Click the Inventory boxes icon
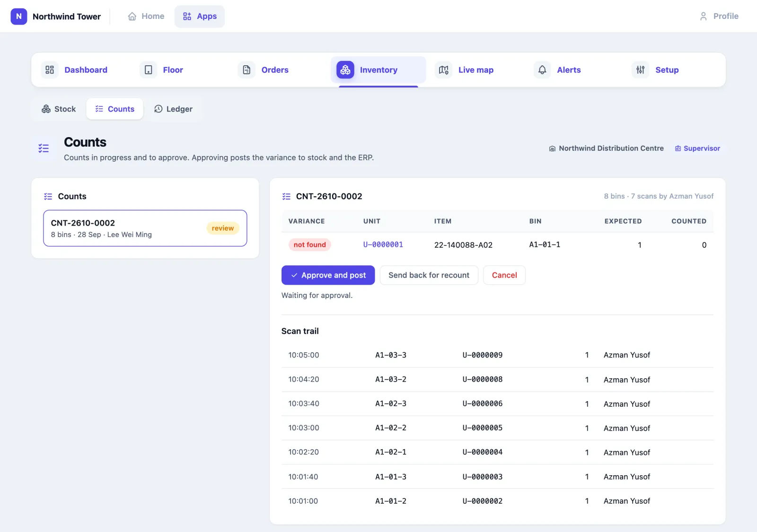The image size is (757, 532). pos(345,70)
